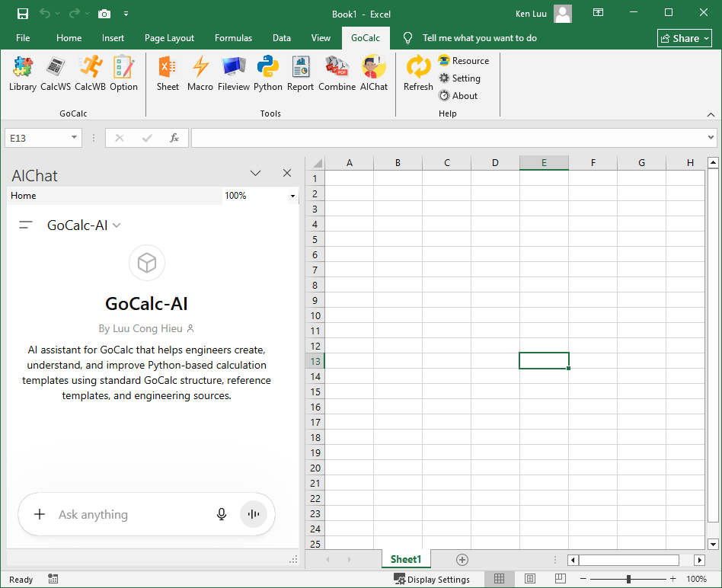Image resolution: width=722 pixels, height=588 pixels.
Task: Select all cells corner button
Action: (315, 162)
